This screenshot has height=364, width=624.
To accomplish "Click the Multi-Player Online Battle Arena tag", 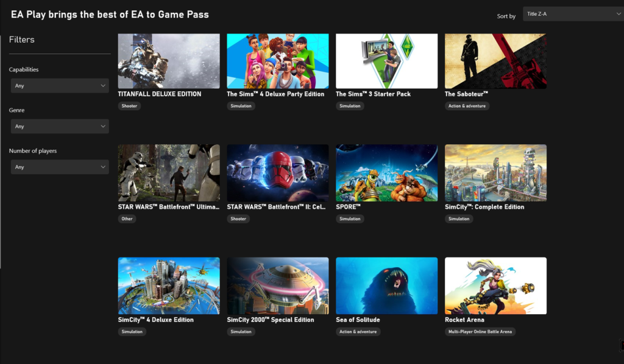I will point(480,332).
